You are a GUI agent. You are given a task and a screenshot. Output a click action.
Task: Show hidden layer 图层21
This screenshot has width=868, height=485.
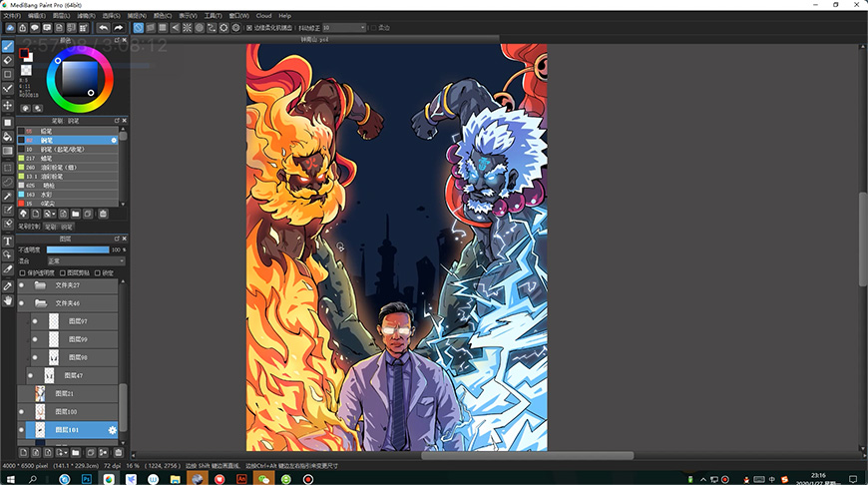tap(22, 394)
